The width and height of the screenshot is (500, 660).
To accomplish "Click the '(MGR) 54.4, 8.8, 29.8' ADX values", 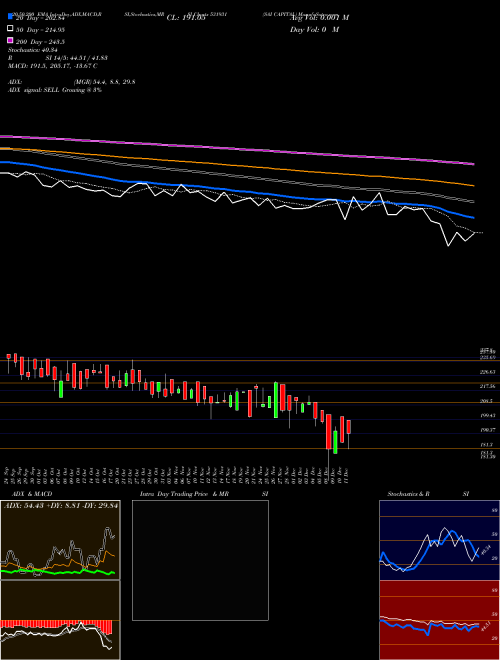I will [104, 82].
